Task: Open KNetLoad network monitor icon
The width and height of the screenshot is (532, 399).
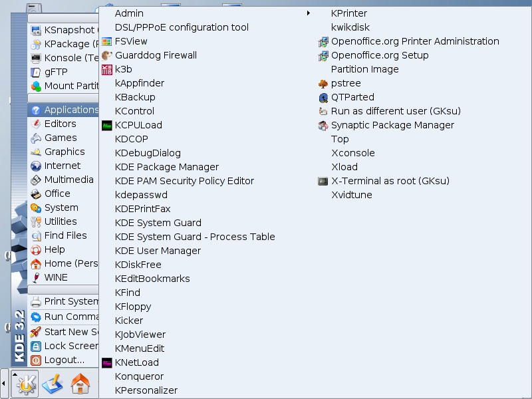Action: [x=106, y=362]
